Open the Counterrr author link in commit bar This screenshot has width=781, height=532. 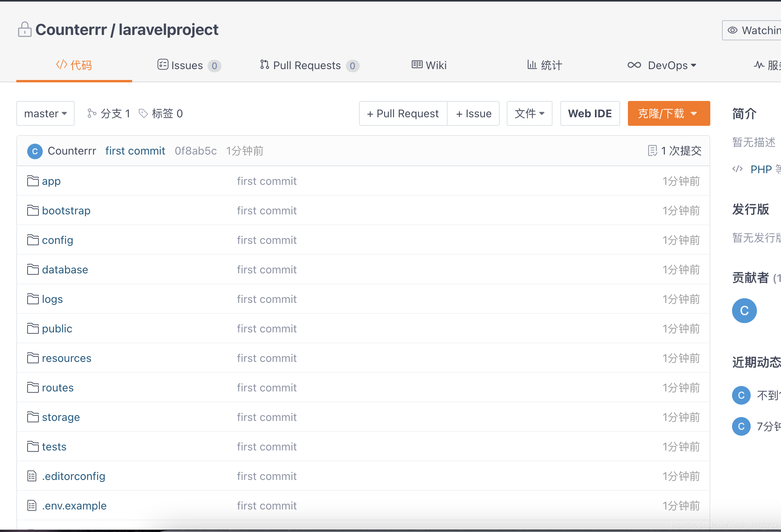pos(72,151)
